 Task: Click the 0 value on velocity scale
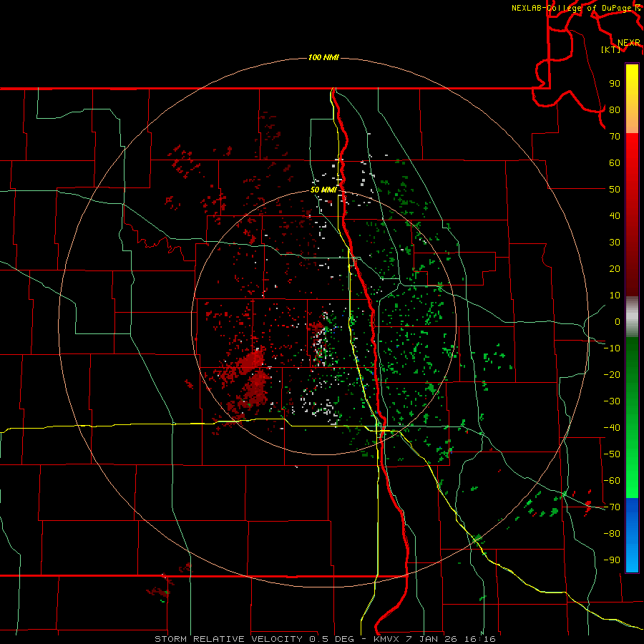[618, 321]
